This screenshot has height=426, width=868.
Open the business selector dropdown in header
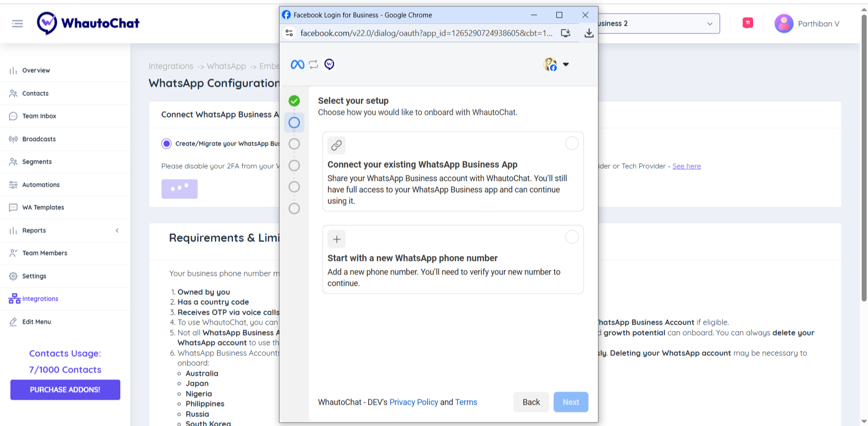coord(659,24)
